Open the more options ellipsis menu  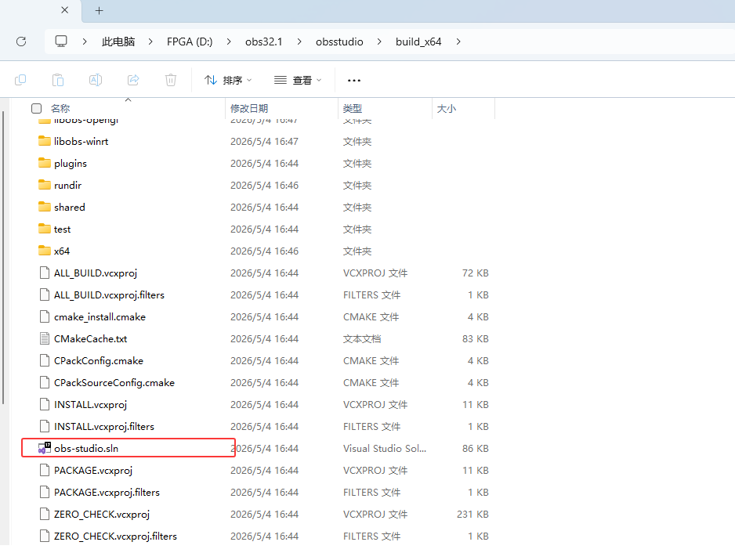354,81
